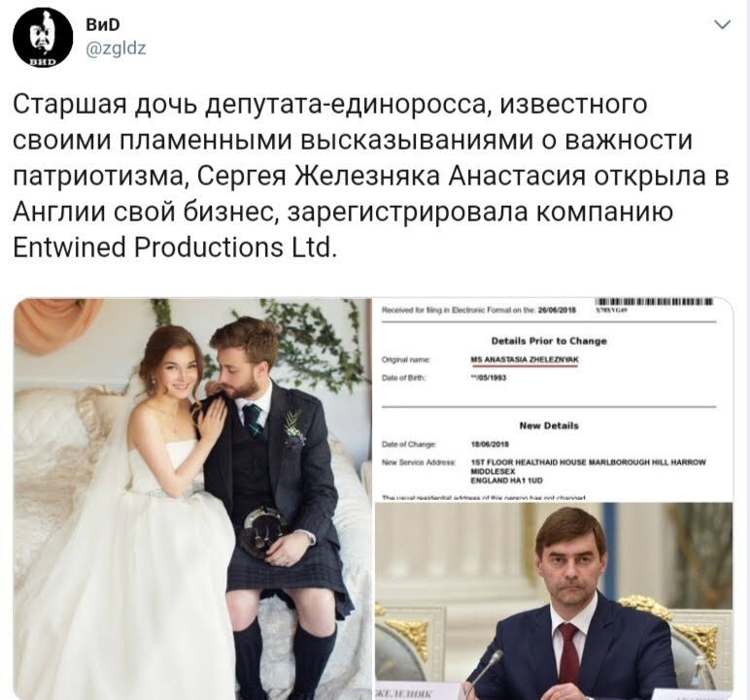Viewport: 750px width, 700px height.
Task: Open the company filing document image
Action: [x=553, y=399]
